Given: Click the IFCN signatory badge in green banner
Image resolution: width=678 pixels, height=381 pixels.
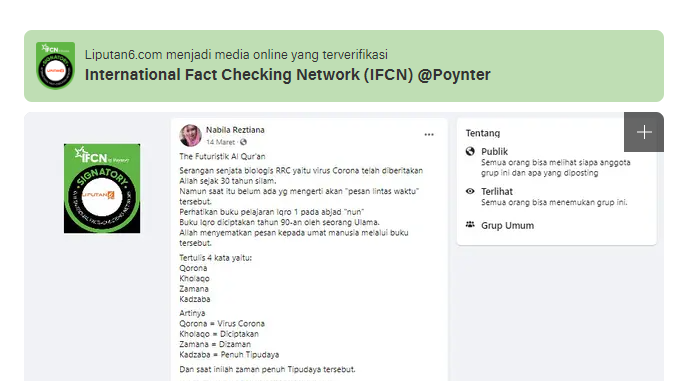Looking at the screenshot, I should click(x=55, y=65).
